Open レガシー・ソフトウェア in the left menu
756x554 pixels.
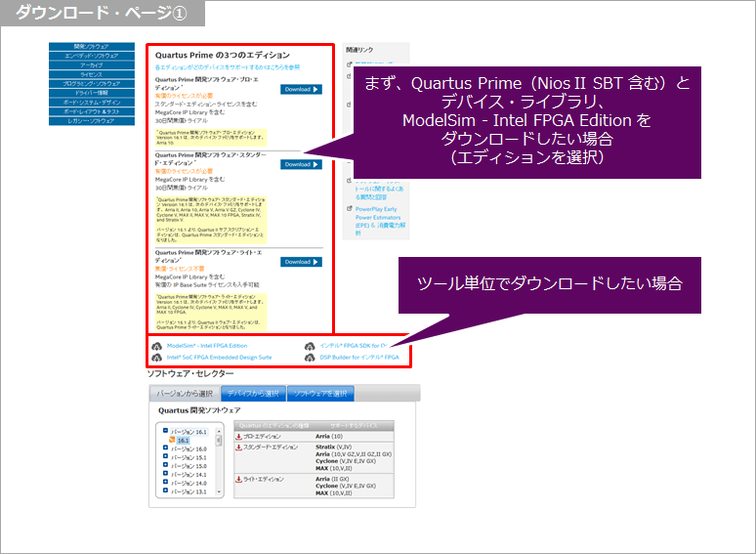(92, 121)
